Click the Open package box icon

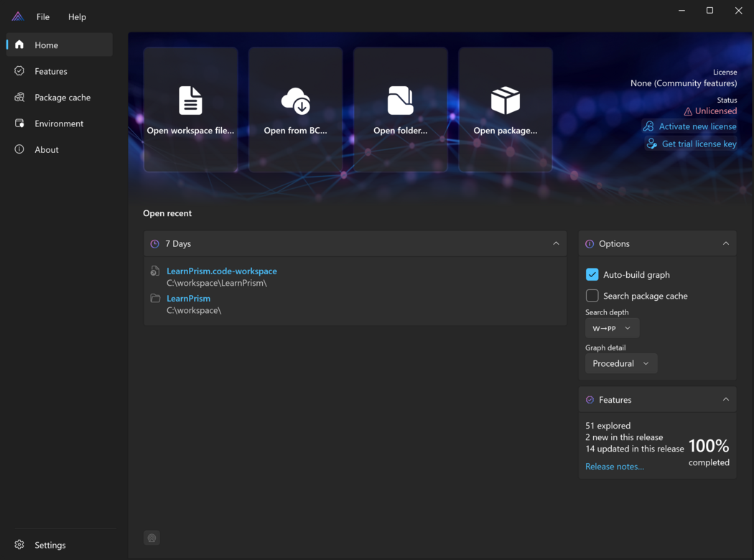[505, 101]
